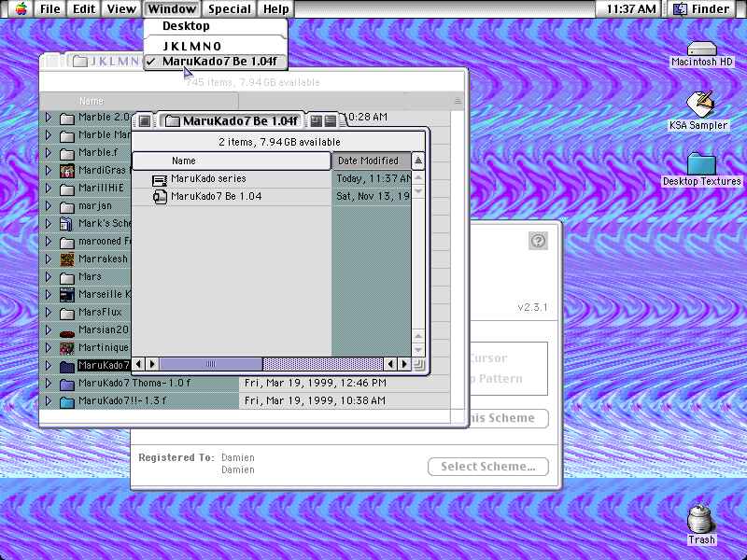Expand the Martinique disclosure triangle

click(49, 347)
